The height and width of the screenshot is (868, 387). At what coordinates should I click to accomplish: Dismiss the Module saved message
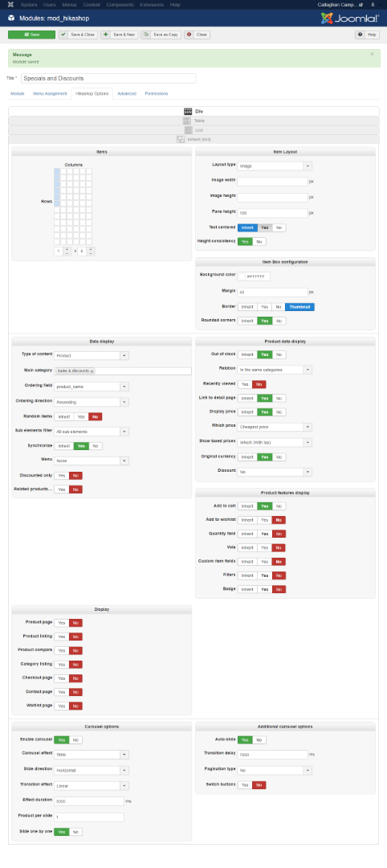coord(372,54)
